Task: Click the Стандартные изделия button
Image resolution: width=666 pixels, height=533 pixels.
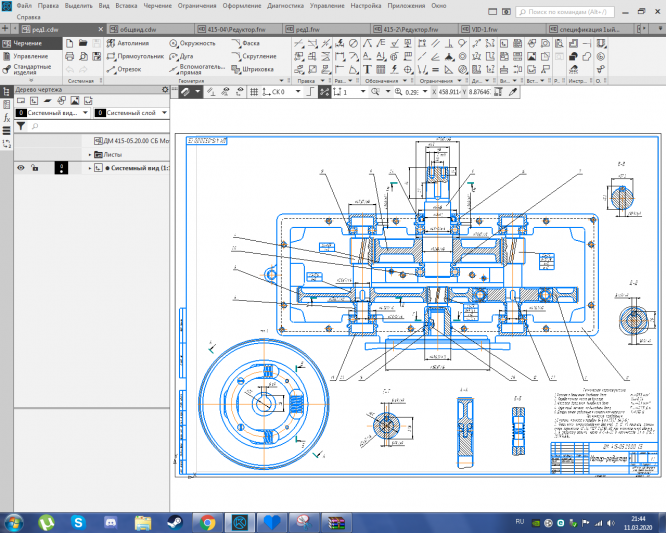Action: click(x=30, y=70)
